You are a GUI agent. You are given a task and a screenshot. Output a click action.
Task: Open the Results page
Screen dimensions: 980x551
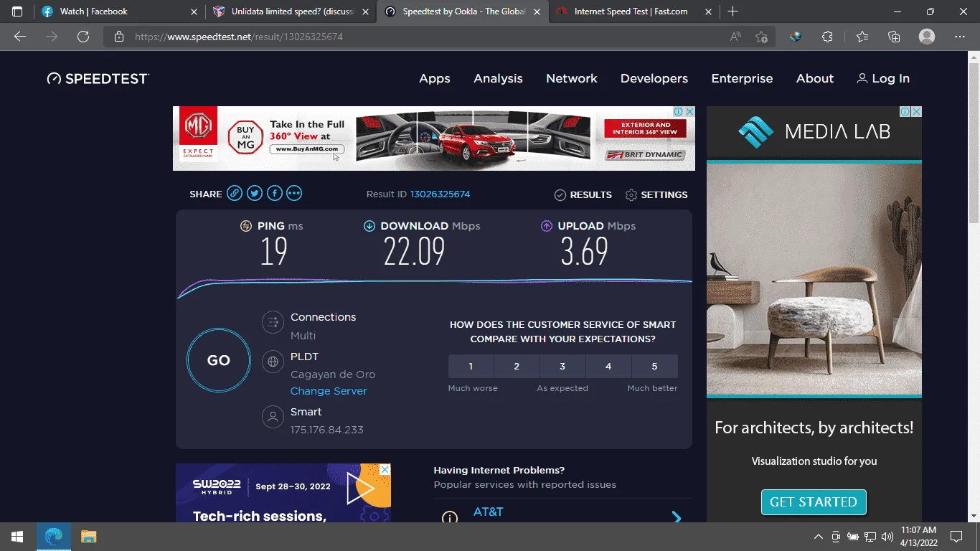[x=583, y=194]
